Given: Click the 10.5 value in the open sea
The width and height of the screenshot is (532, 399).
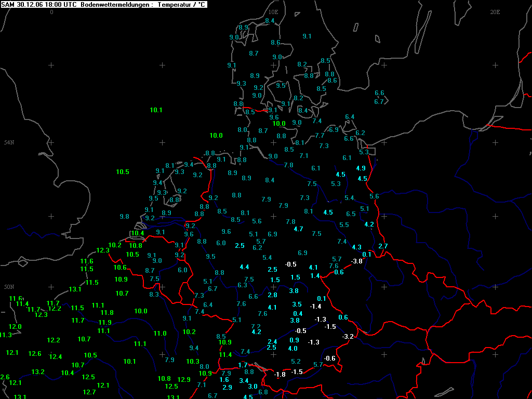Looking at the screenshot, I should 123,171.
